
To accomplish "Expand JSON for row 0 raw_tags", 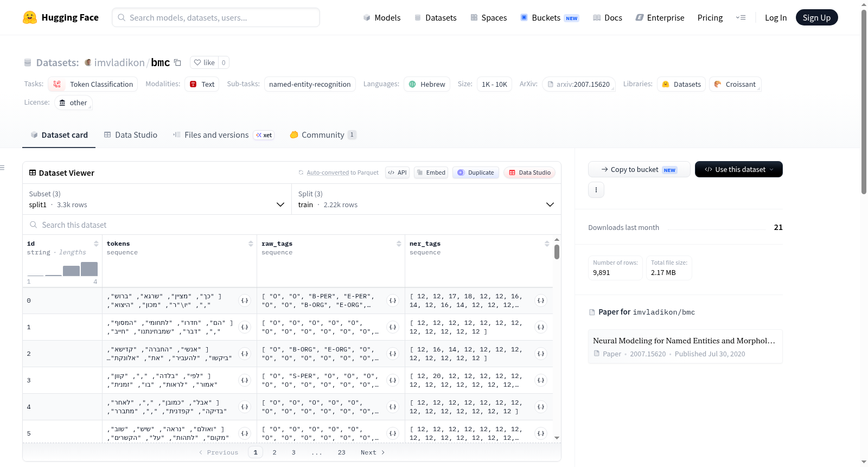I will click(x=393, y=300).
